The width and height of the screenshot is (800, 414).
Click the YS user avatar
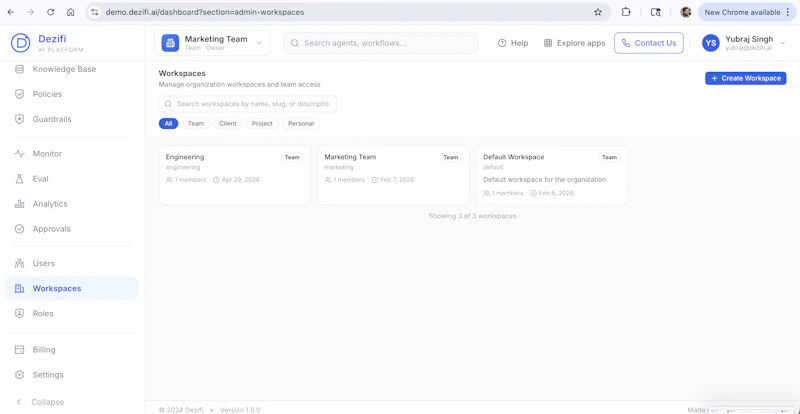pyautogui.click(x=711, y=43)
